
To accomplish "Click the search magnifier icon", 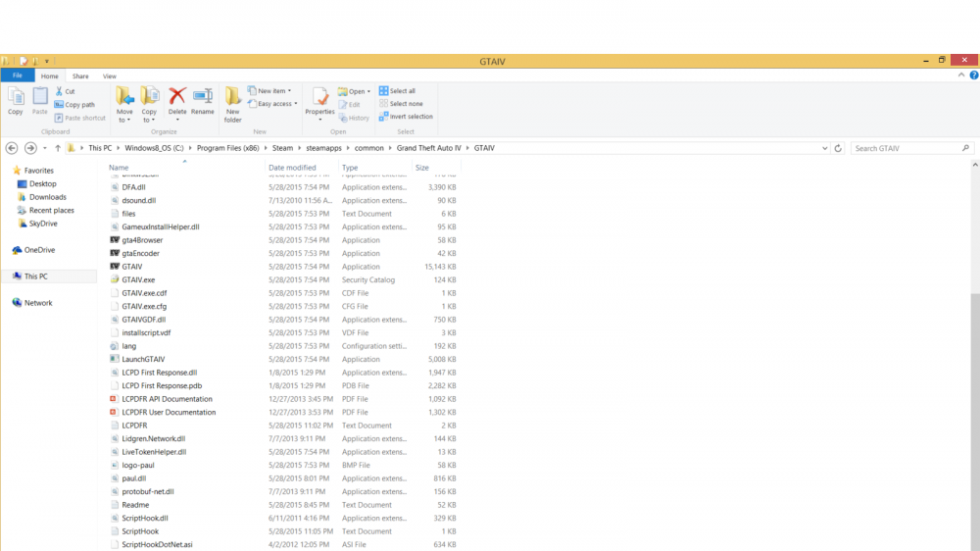I will click(965, 148).
